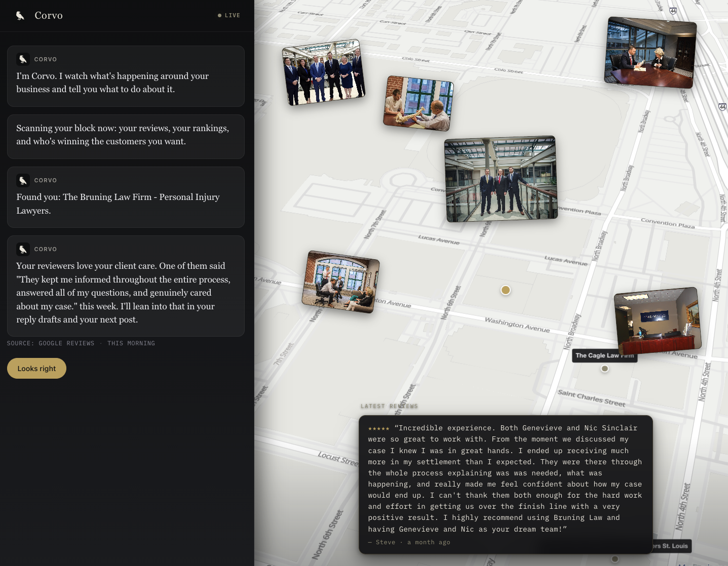Click the Corvo bird logo in header

[20, 16]
